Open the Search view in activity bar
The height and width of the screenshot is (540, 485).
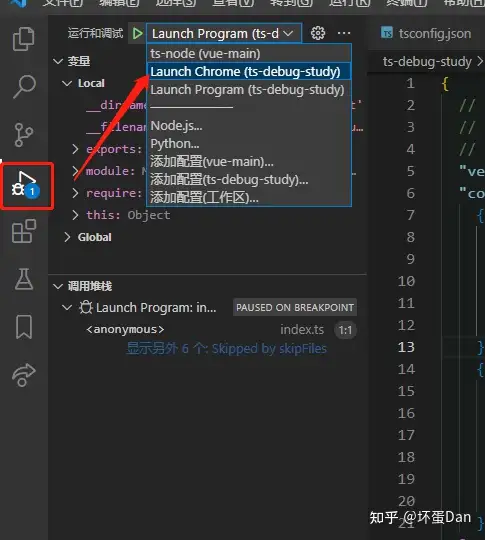point(24,86)
